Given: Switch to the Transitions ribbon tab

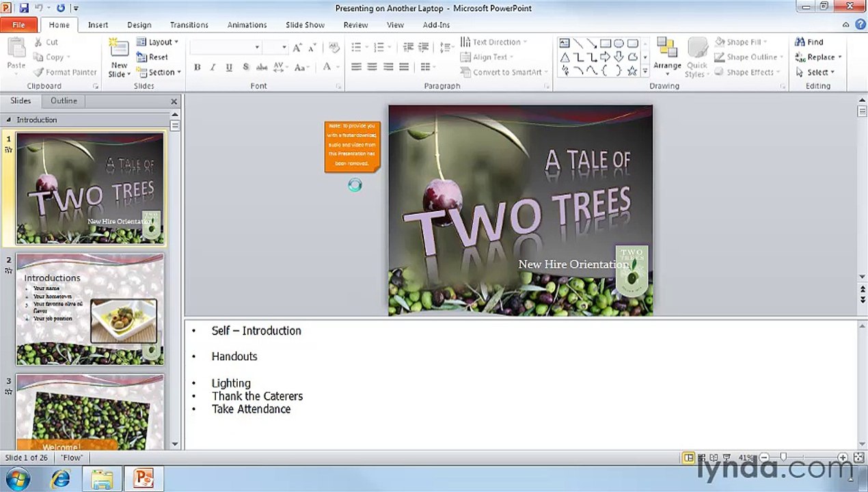Looking at the screenshot, I should (189, 25).
